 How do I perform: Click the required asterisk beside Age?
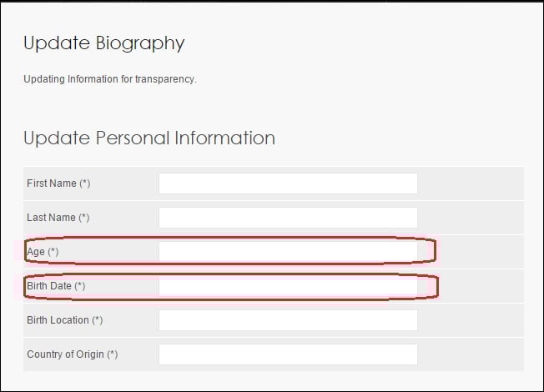[x=53, y=251]
